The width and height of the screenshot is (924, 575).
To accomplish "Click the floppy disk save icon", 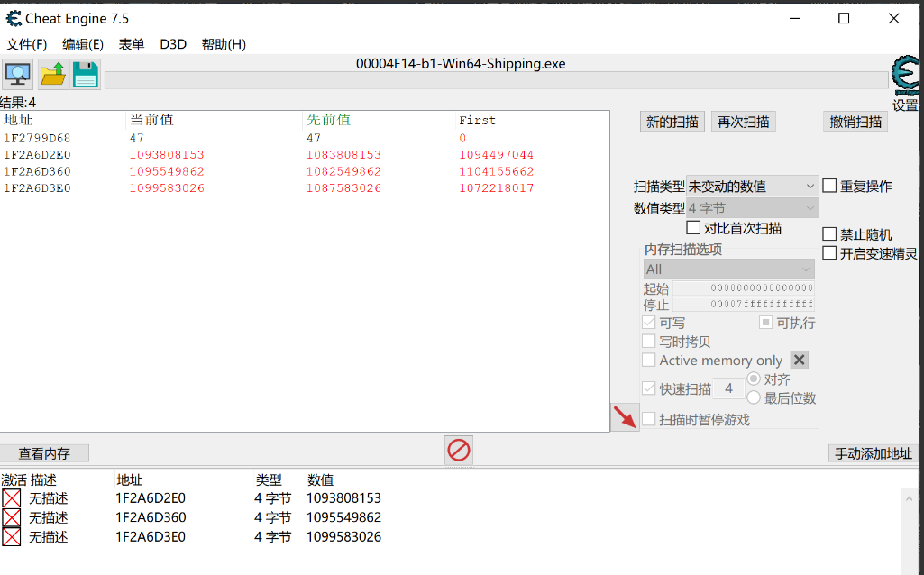I will pyautogui.click(x=86, y=74).
